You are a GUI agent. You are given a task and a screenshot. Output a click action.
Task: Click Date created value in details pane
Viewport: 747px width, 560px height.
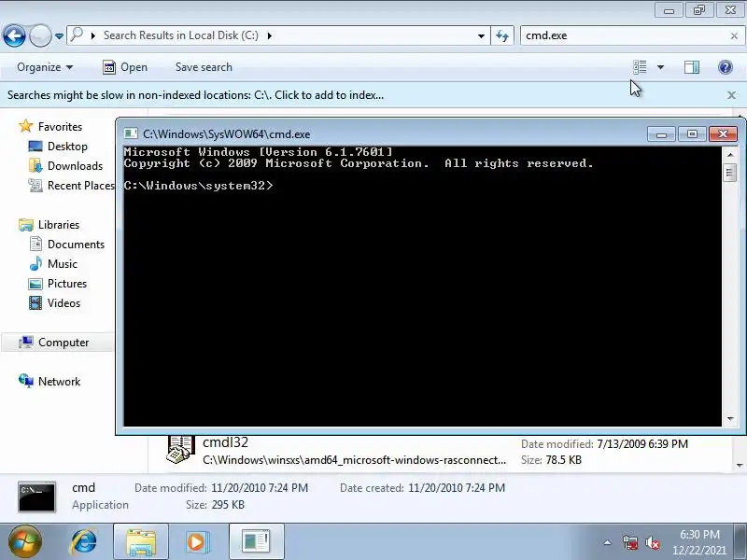[x=457, y=488]
